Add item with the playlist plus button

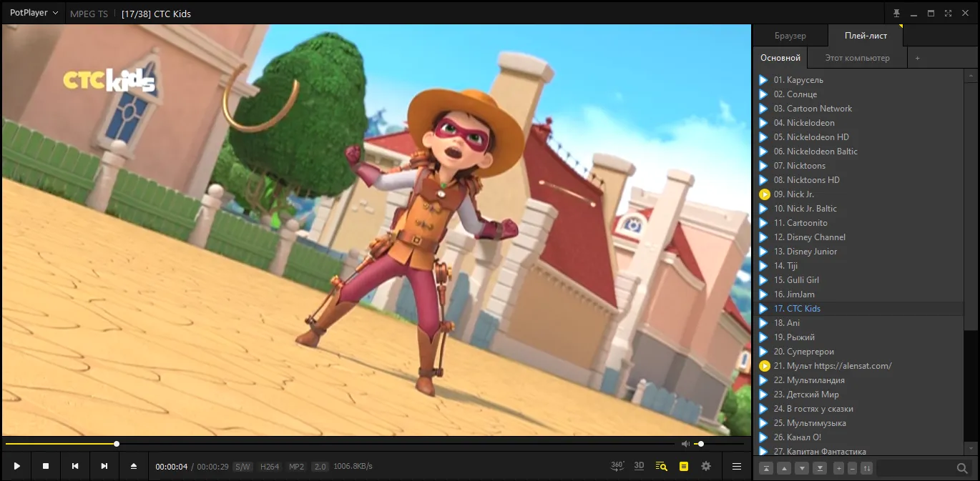pos(839,468)
